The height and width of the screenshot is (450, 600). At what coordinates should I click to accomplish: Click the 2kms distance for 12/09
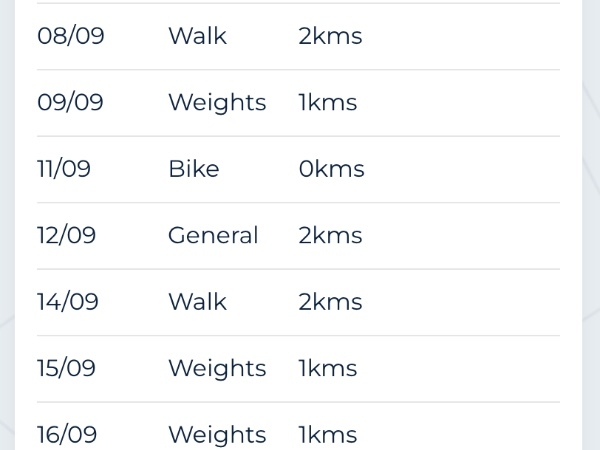point(330,236)
